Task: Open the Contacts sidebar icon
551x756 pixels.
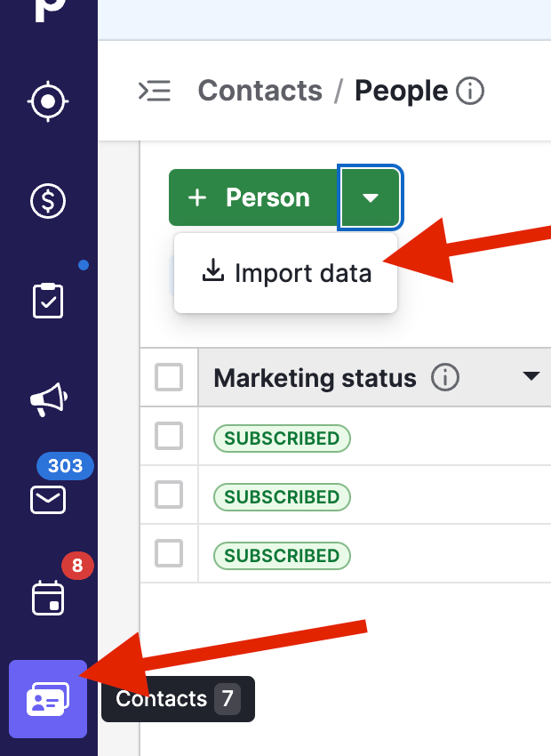Action: tap(48, 698)
